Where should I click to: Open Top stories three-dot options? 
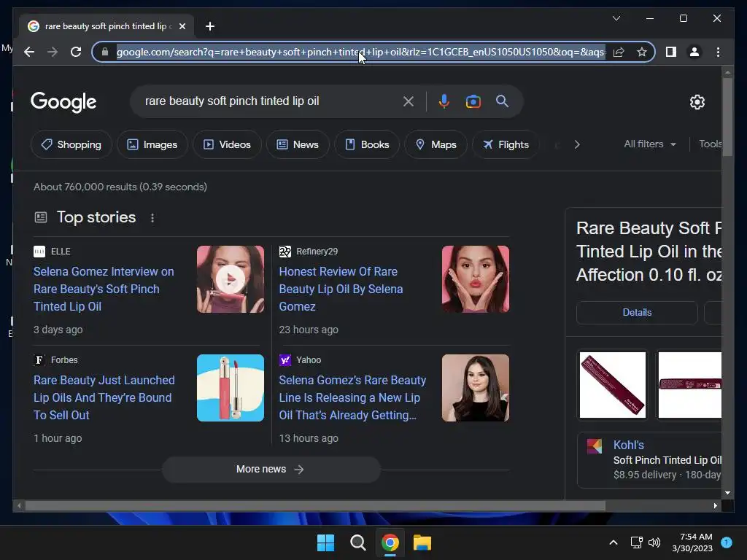click(152, 218)
